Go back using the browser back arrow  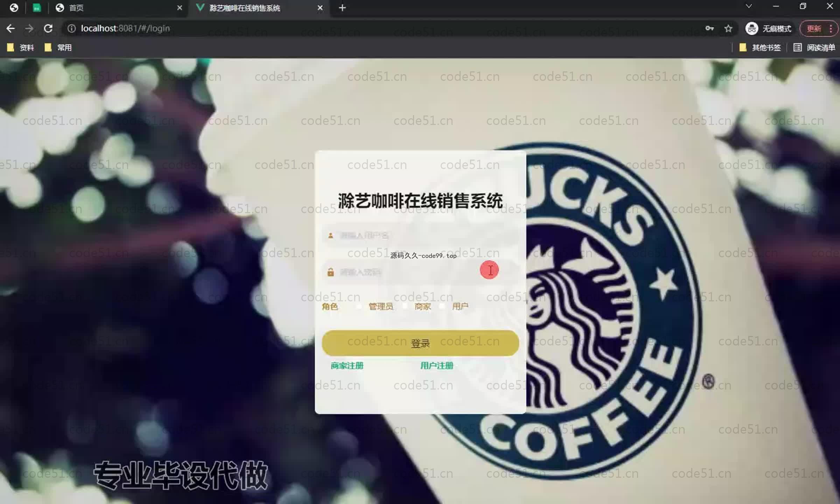tap(10, 28)
